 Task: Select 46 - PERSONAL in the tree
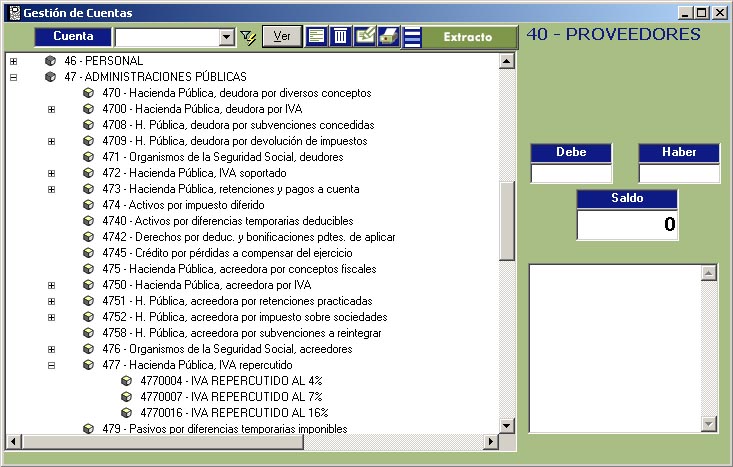click(104, 61)
